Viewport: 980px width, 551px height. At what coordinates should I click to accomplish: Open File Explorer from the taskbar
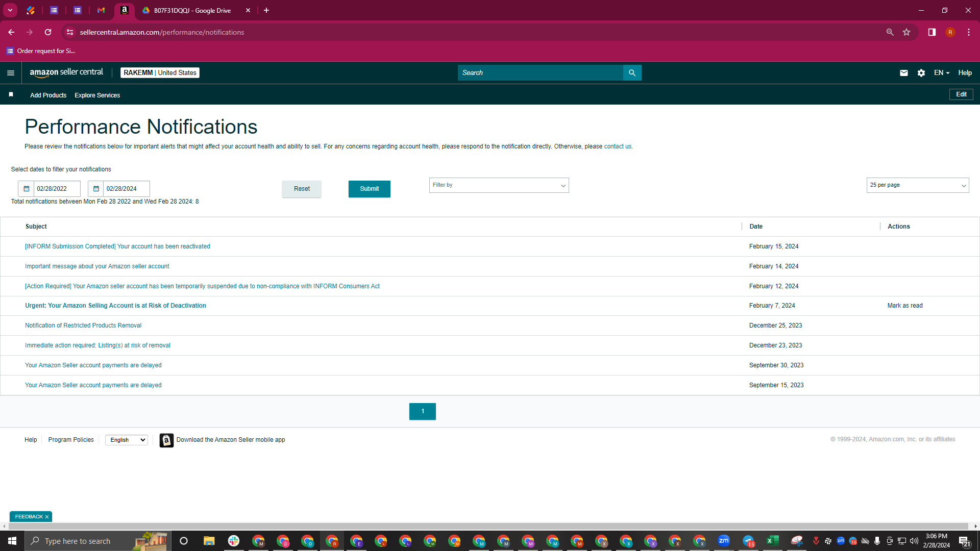pos(209,541)
